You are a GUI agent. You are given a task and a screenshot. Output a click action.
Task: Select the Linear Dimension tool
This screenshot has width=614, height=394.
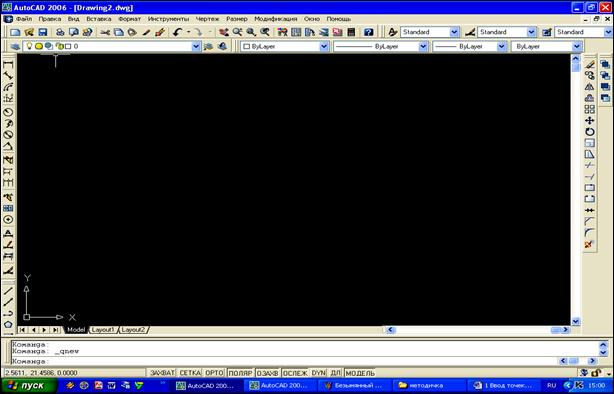(x=8, y=65)
